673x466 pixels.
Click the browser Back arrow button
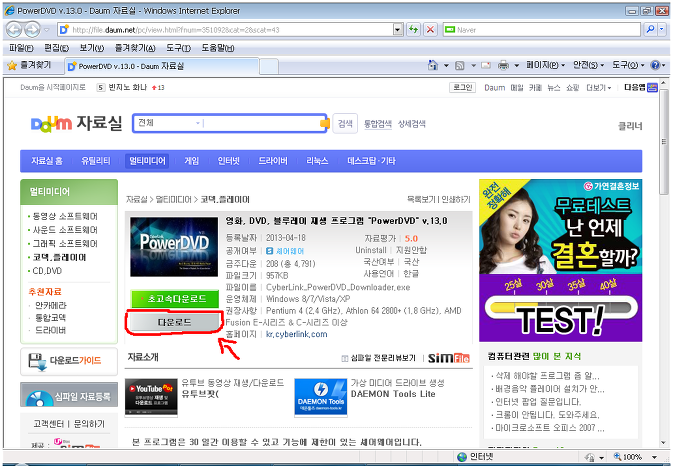tap(13, 30)
